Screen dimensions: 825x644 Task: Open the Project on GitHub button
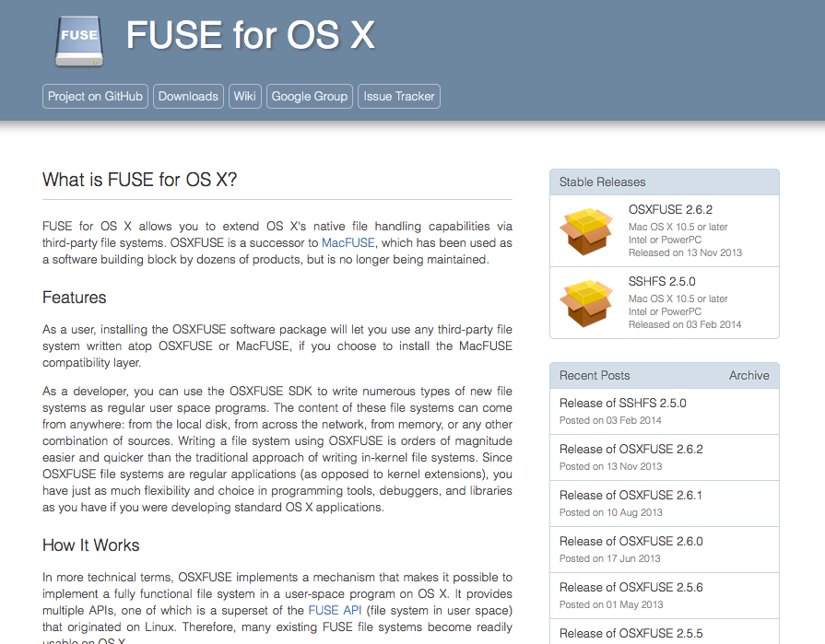pos(95,97)
